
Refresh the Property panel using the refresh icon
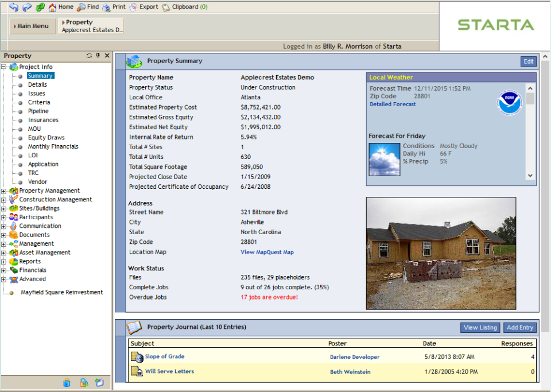(x=88, y=55)
